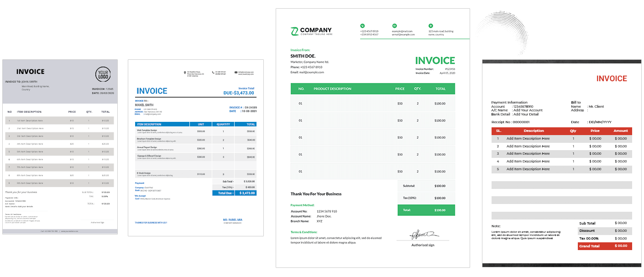
Task: Click the envelope icon in the blue invoice header
Action: 236,72
